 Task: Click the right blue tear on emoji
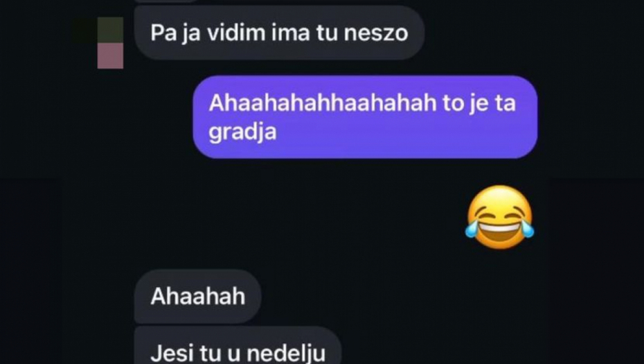(x=527, y=229)
